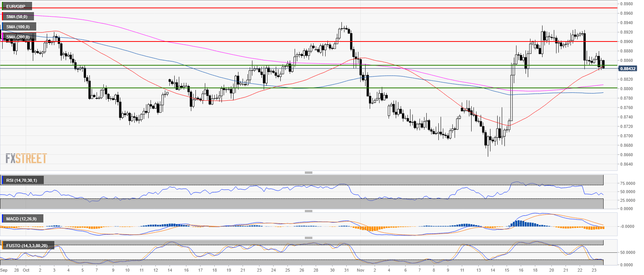
Task: Click the FXStreet watermark logo
Action: coord(26,158)
